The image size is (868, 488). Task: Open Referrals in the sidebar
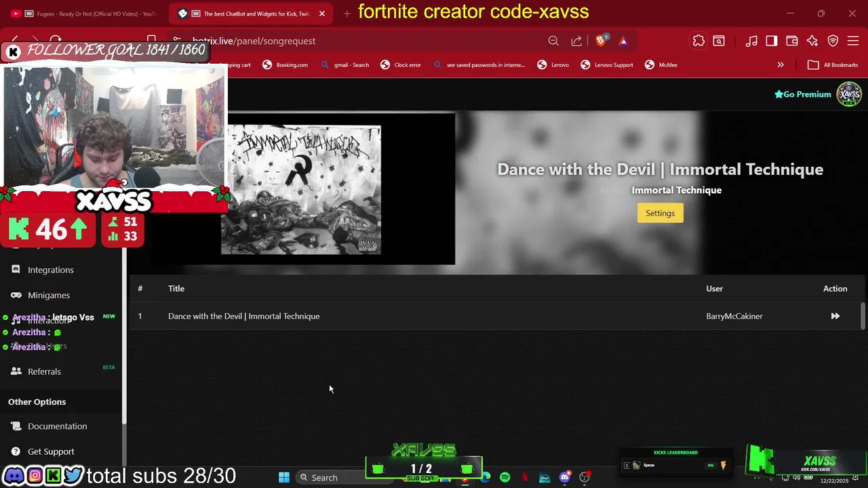coord(44,371)
